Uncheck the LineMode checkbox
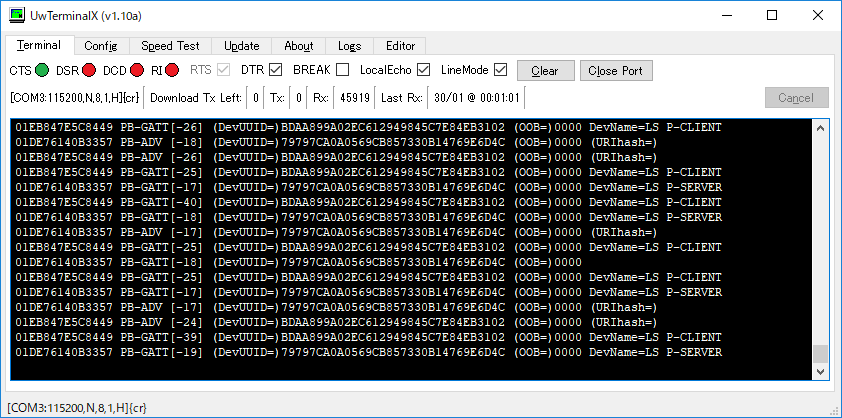Screen dimensions: 842x418 click(x=500, y=70)
